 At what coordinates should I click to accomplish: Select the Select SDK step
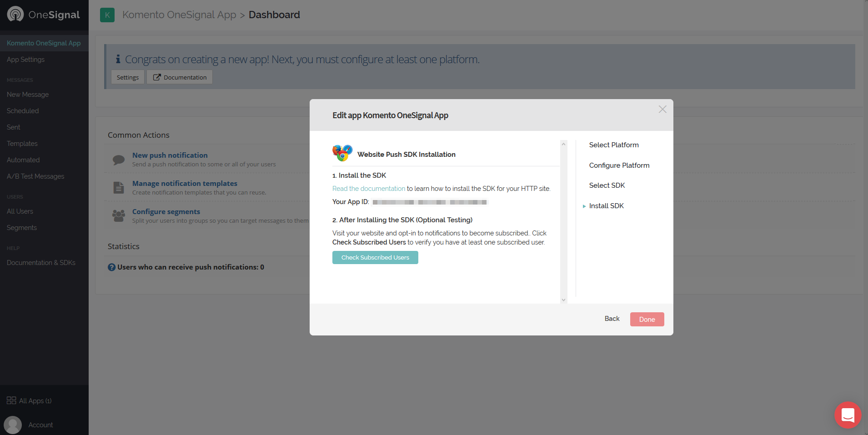[607, 185]
